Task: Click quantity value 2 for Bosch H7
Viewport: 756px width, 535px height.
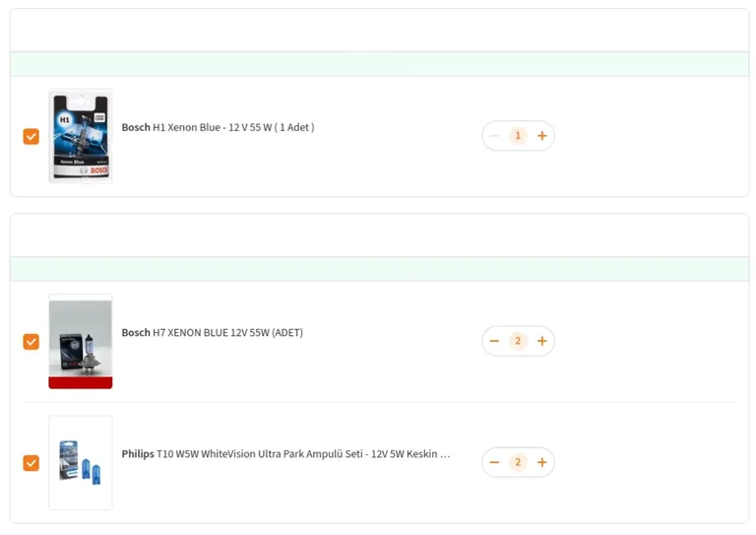Action: point(518,341)
